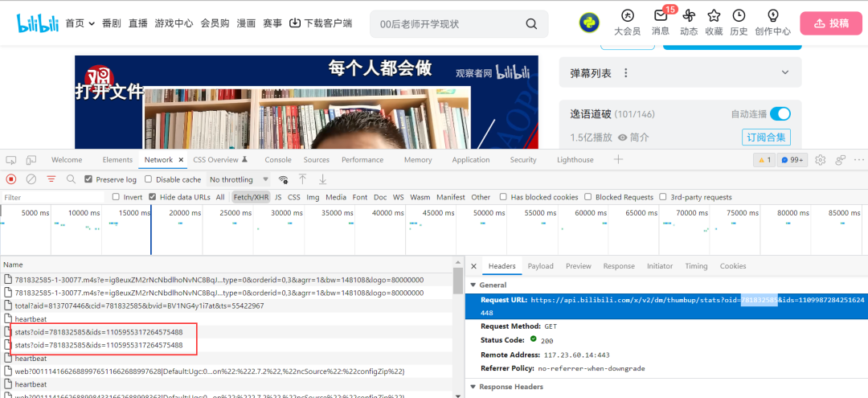Image resolution: width=868 pixels, height=398 pixels.
Task: Click the inspect element picker icon
Action: [x=11, y=160]
